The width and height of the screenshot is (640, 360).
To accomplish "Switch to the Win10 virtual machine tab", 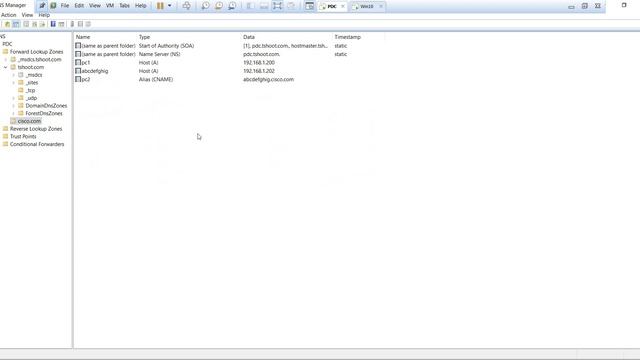I will (x=367, y=7).
